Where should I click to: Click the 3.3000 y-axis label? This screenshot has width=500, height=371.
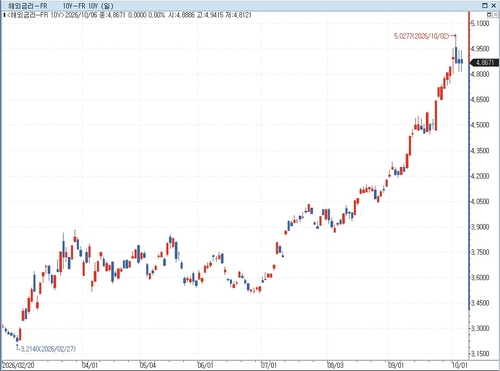click(480, 328)
